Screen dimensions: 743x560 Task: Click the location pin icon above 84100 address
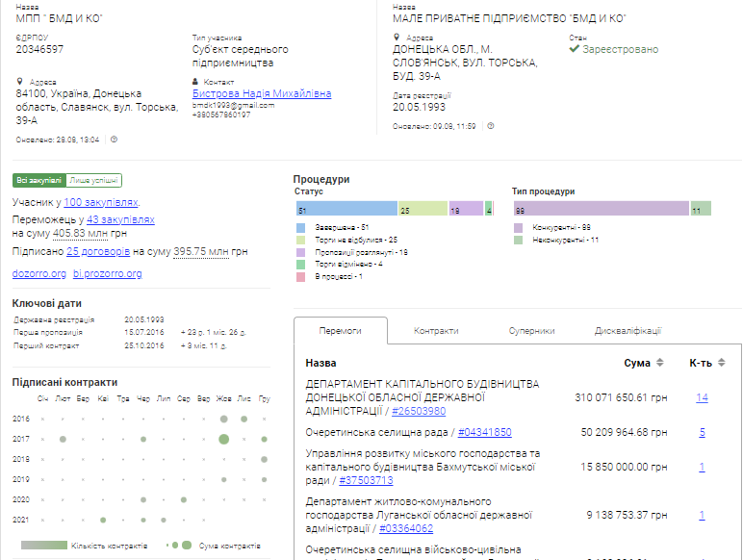(20, 82)
